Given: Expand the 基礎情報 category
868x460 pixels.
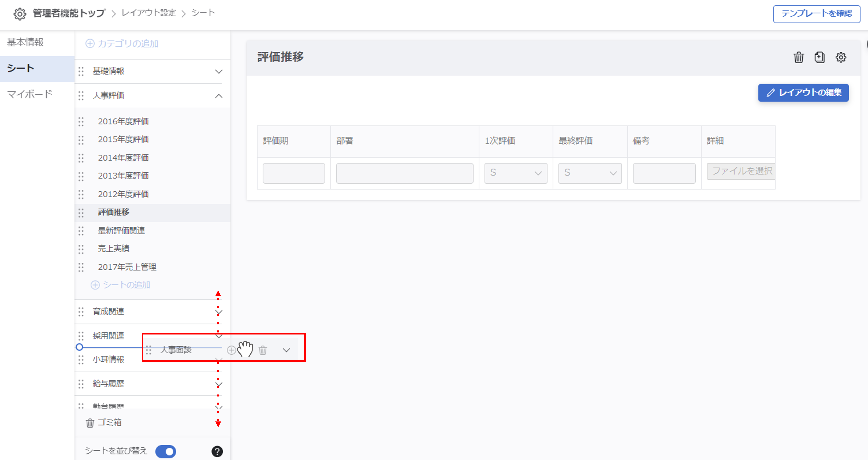Looking at the screenshot, I should pos(219,71).
